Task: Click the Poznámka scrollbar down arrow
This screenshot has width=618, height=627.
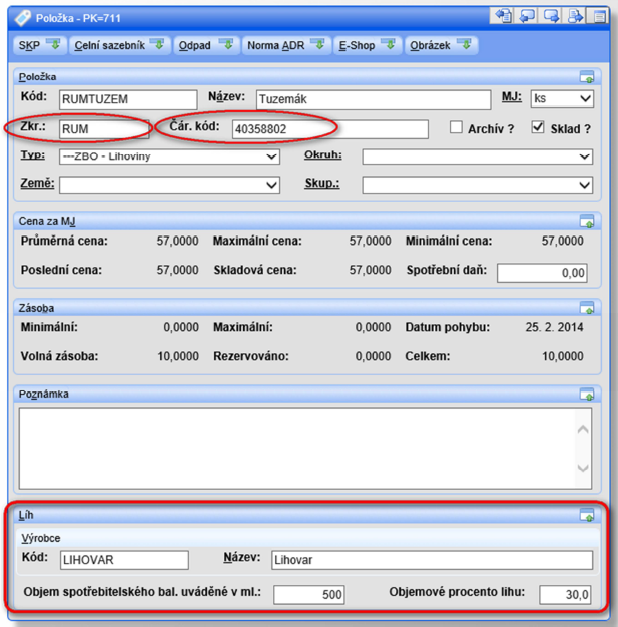Action: coord(584,467)
